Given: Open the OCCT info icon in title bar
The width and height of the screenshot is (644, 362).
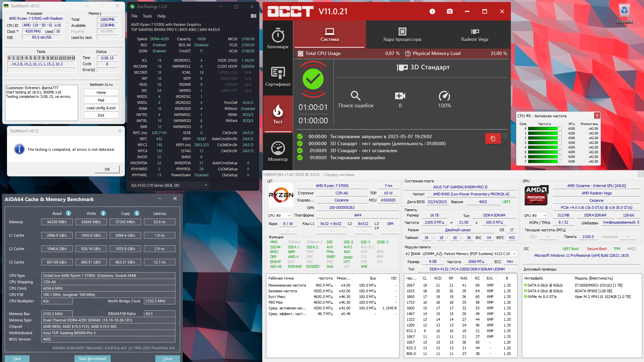Looking at the screenshot, I should 432,11.
